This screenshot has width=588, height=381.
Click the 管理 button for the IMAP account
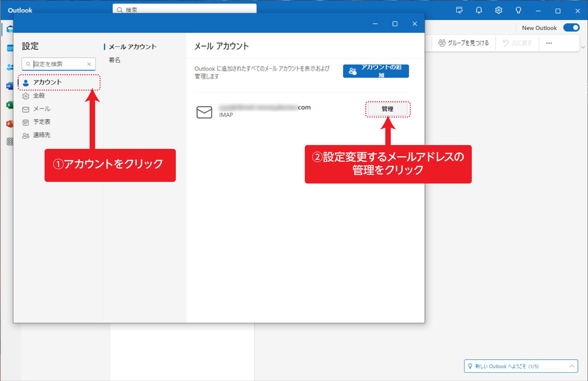point(387,109)
